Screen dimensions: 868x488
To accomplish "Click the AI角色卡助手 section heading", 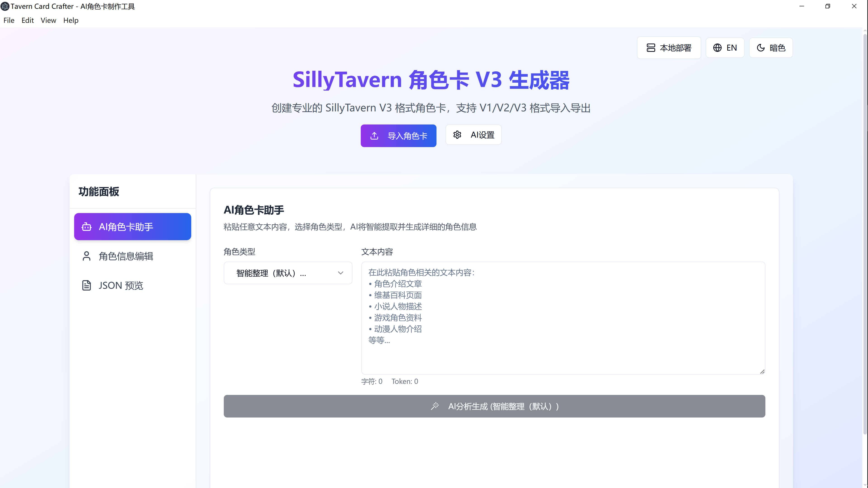I will [x=254, y=210].
